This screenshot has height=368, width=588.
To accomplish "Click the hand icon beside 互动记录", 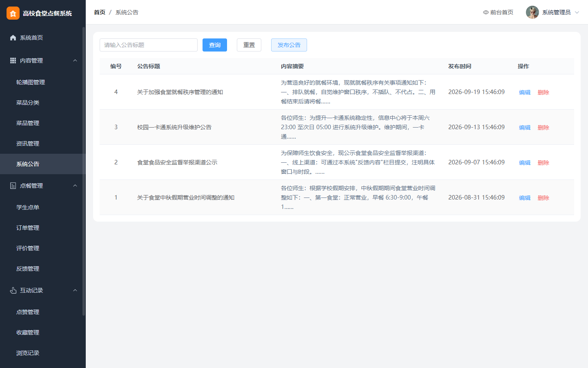I will pyautogui.click(x=13, y=290).
